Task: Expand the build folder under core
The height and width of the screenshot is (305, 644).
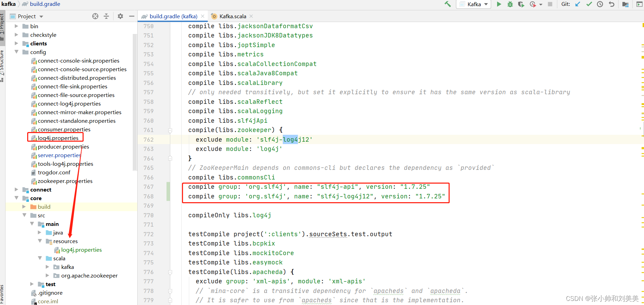Action: point(24,207)
